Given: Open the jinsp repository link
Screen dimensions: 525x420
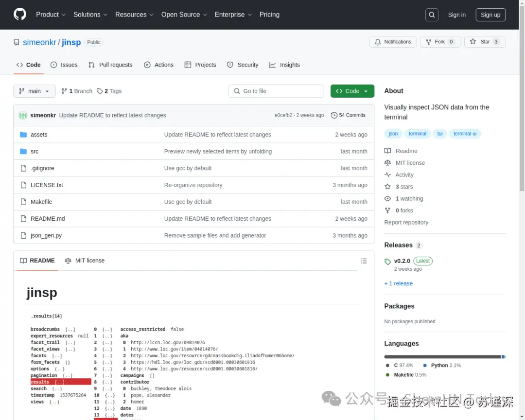Looking at the screenshot, I should pyautogui.click(x=71, y=42).
